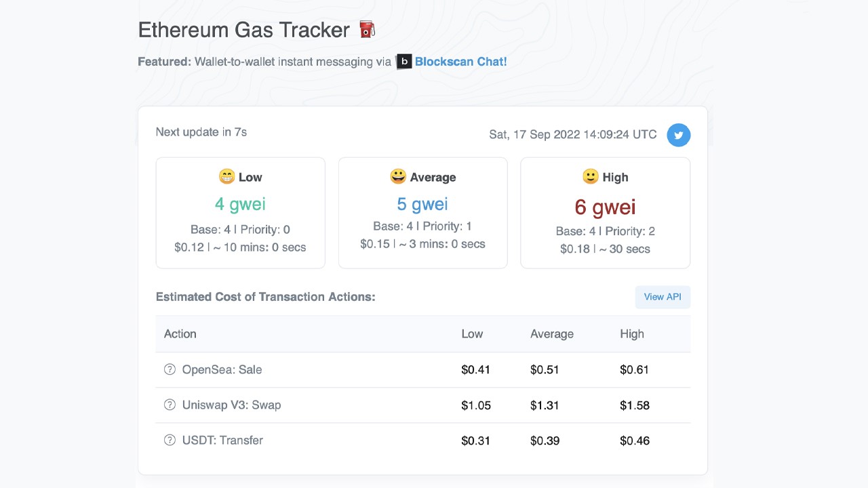Click the Uniswap V3: Swap row label
Viewport: 868px width, 488px height.
[231, 405]
